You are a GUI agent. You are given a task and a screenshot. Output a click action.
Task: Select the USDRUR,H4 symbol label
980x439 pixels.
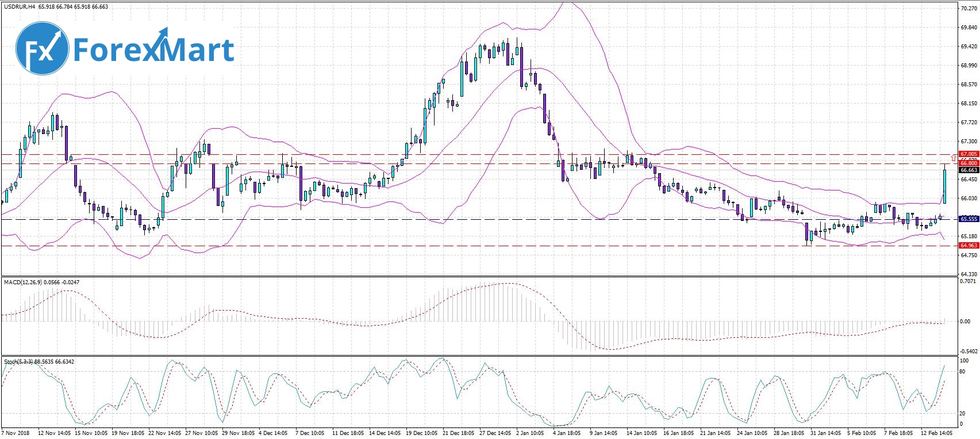19,7
